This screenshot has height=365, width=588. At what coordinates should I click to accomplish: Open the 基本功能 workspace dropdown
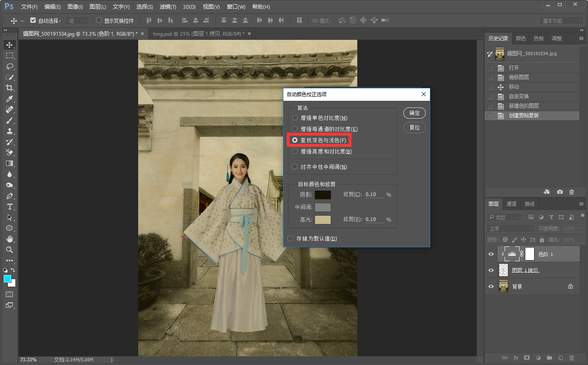pyautogui.click(x=562, y=20)
